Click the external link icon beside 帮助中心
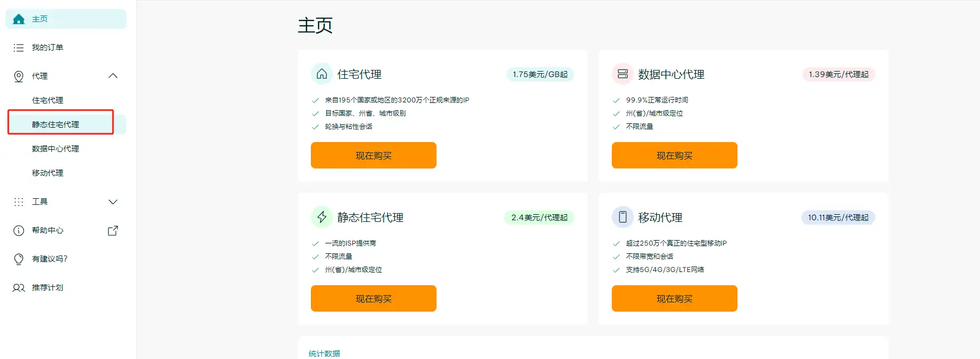 (113, 231)
